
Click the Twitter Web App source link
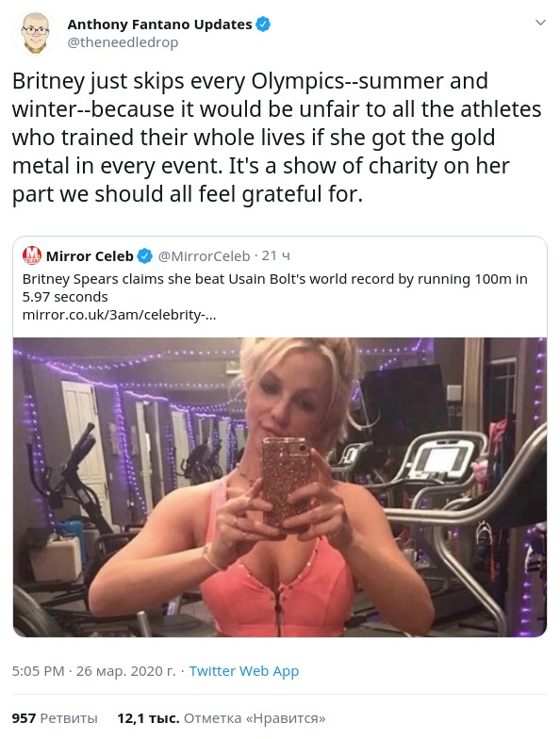tap(243, 671)
